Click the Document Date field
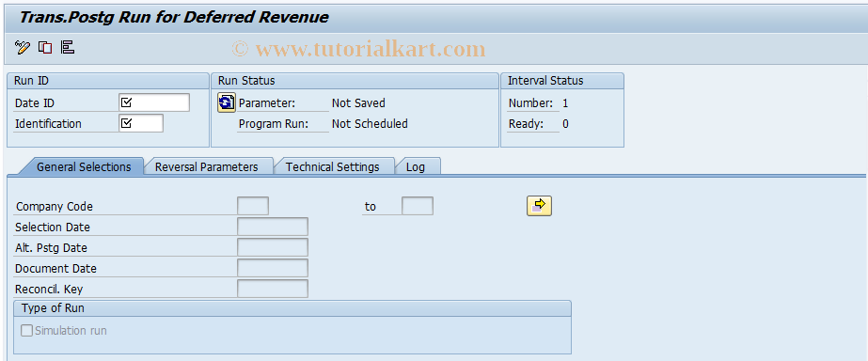 [273, 268]
